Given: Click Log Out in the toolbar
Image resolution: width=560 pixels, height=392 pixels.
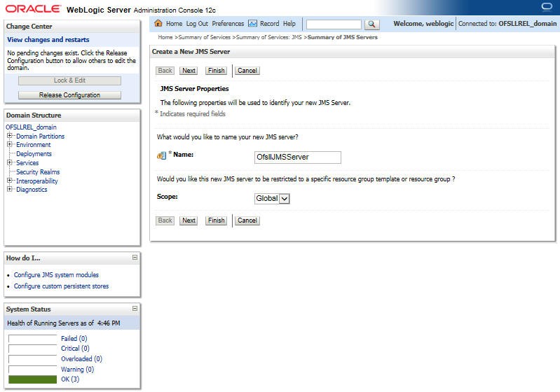Looking at the screenshot, I should (x=197, y=24).
